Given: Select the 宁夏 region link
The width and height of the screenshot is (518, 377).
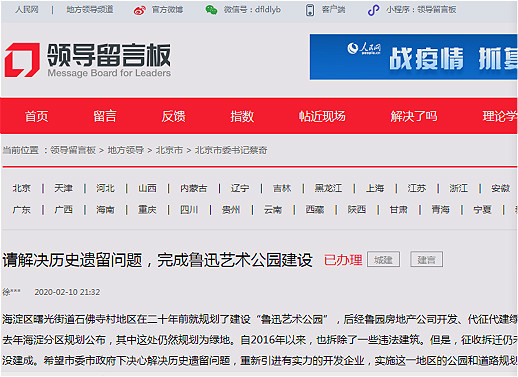Looking at the screenshot, I should [x=482, y=210].
